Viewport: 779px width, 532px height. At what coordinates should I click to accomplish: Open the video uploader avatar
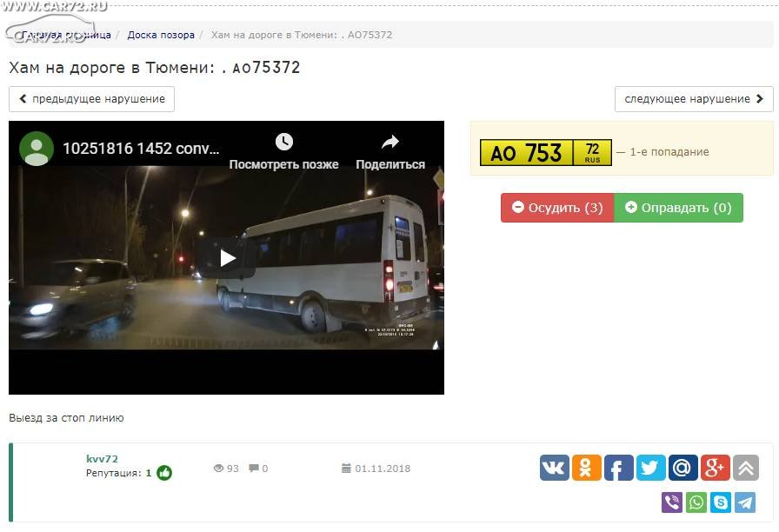pos(37,149)
